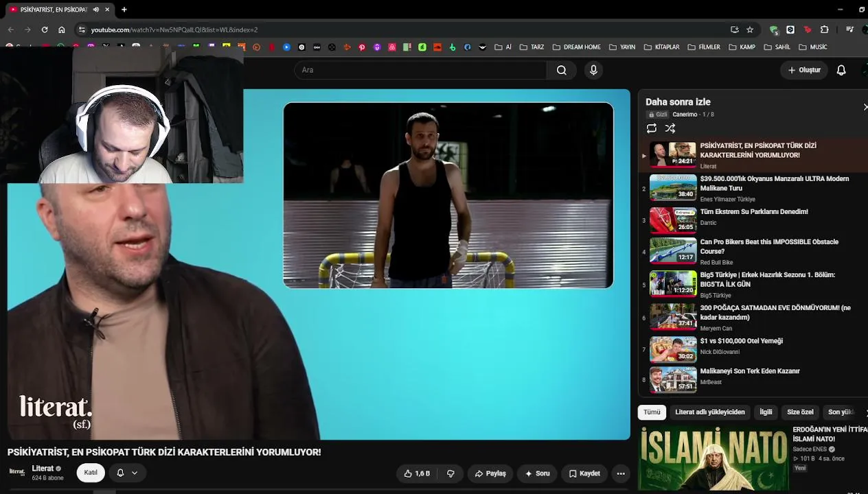This screenshot has width=868, height=494.
Task: Bookmark this page with star icon
Action: point(750,30)
